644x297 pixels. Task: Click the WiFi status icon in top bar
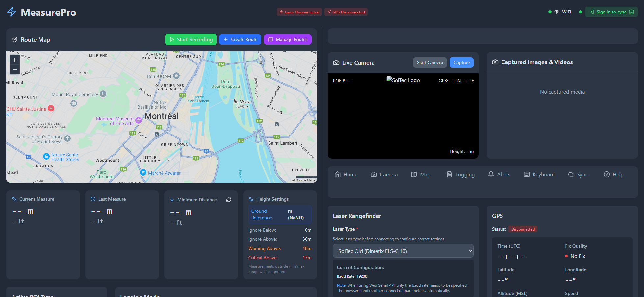(557, 12)
